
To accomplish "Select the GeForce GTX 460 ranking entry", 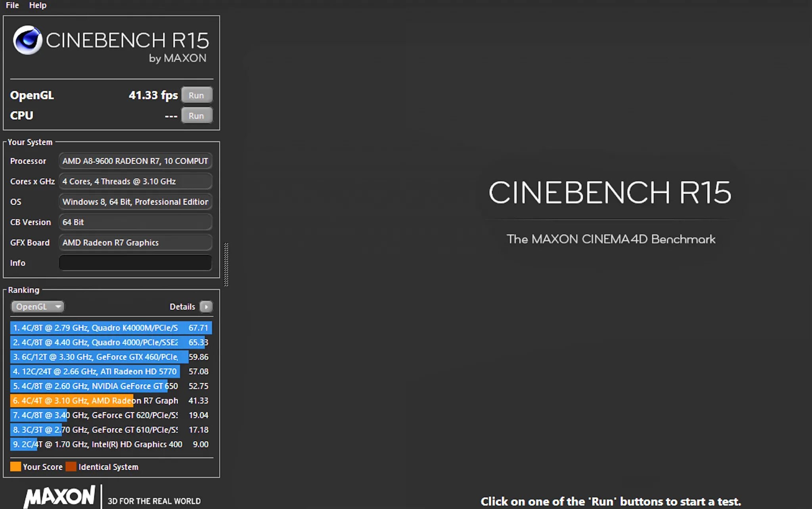I will pos(111,357).
